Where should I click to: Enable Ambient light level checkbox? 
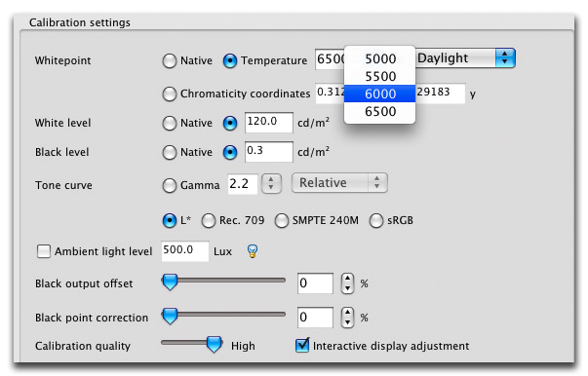44,251
